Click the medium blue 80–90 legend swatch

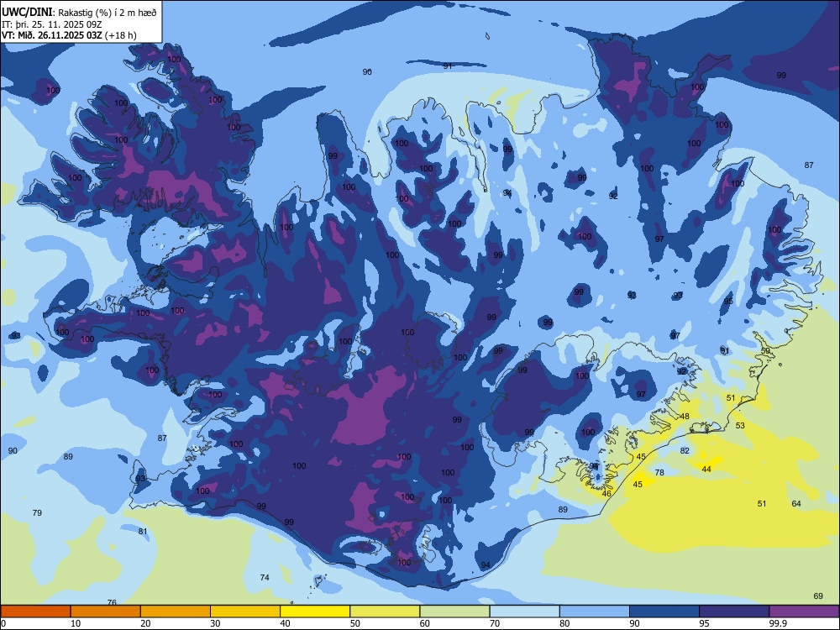point(595,612)
